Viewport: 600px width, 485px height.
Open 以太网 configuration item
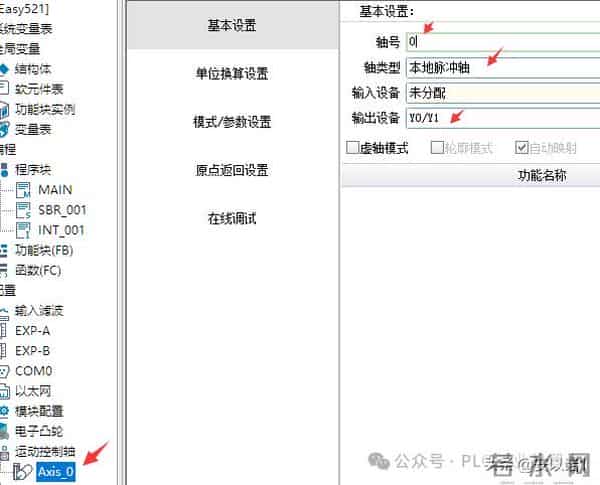33,391
